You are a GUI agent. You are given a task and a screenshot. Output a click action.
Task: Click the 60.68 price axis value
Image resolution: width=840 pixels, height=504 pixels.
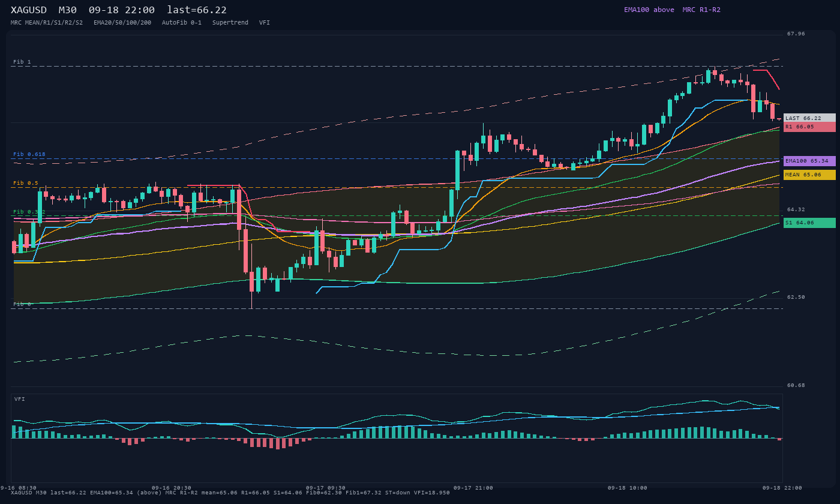796,385
